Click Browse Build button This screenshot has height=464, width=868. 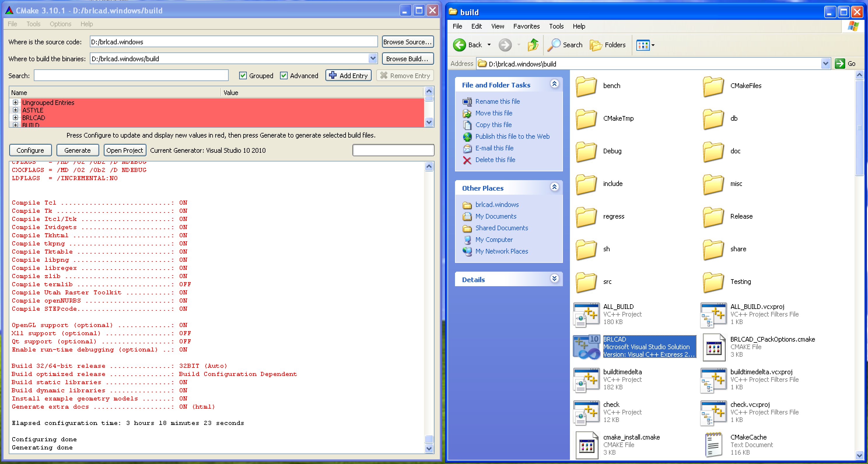(x=407, y=59)
